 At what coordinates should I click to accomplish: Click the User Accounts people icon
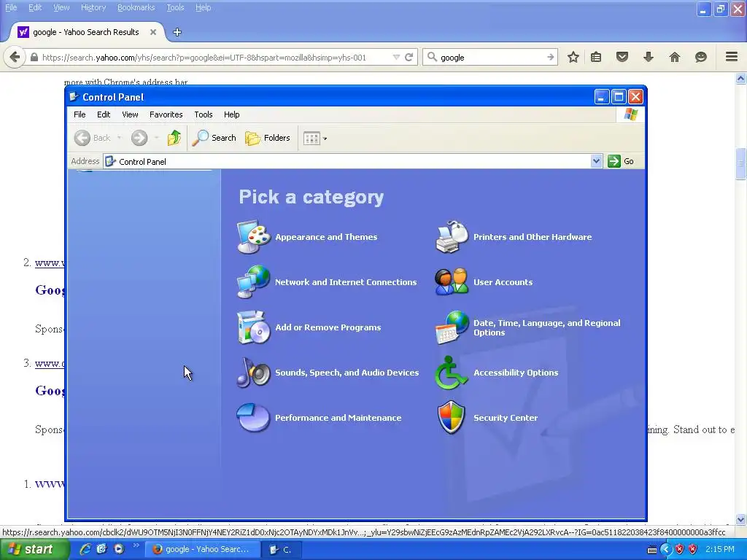[x=452, y=282]
